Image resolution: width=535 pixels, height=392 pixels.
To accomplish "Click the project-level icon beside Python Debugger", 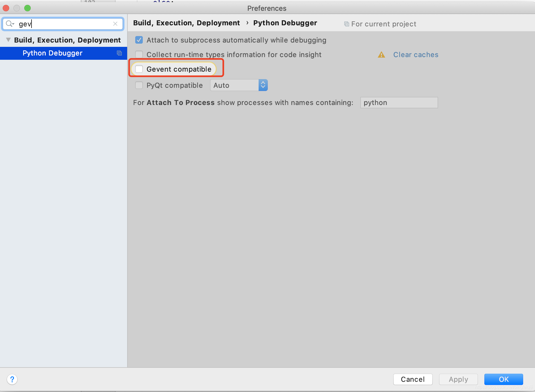I will [x=119, y=53].
